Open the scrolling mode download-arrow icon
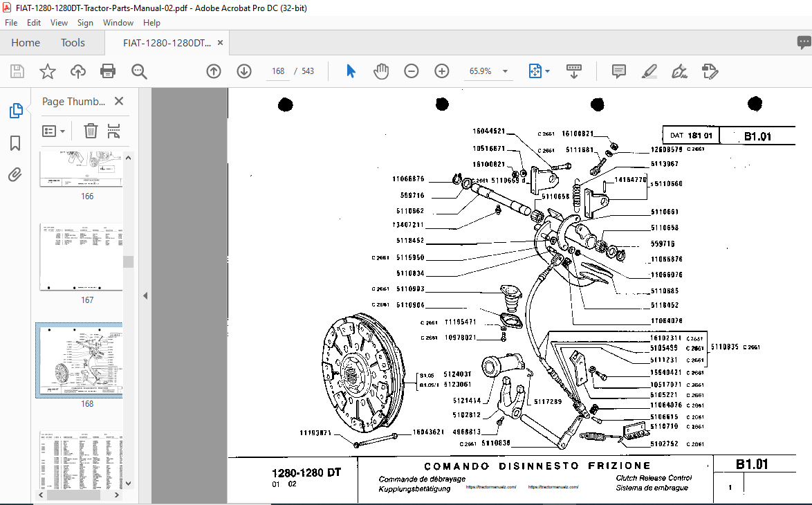The image size is (812, 505). pyautogui.click(x=574, y=71)
